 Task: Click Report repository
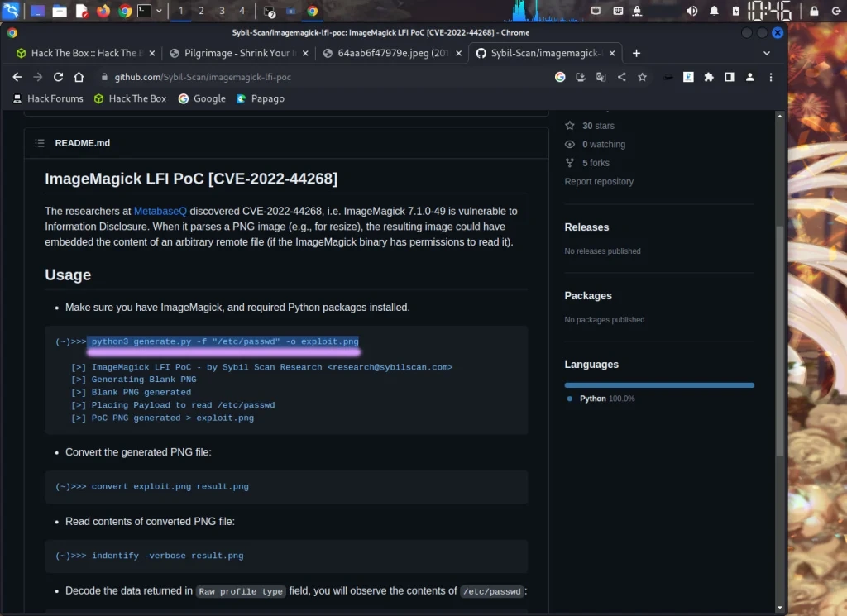(x=599, y=181)
